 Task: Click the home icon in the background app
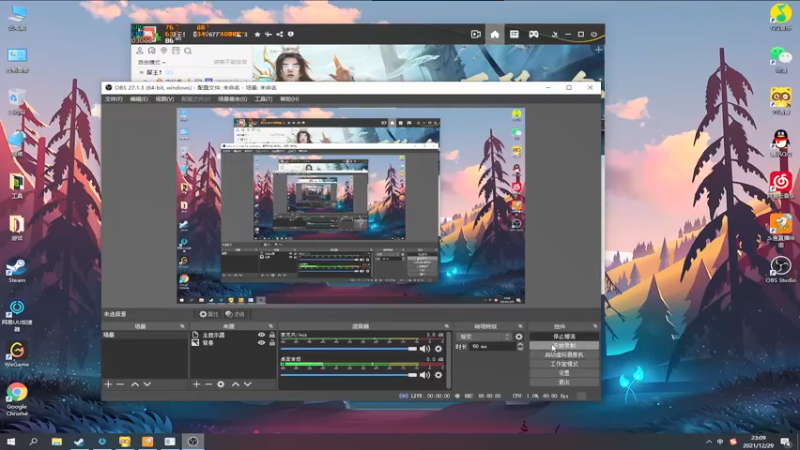[x=494, y=34]
